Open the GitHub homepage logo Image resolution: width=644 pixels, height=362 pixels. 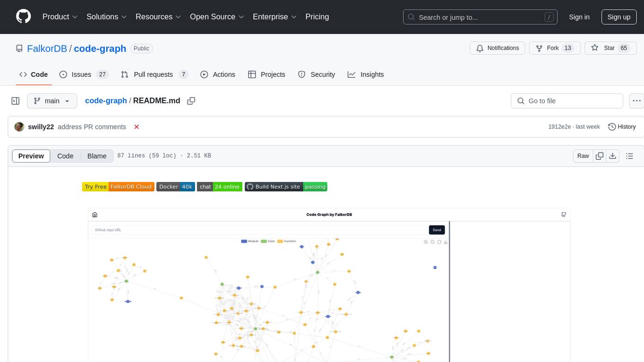point(24,17)
